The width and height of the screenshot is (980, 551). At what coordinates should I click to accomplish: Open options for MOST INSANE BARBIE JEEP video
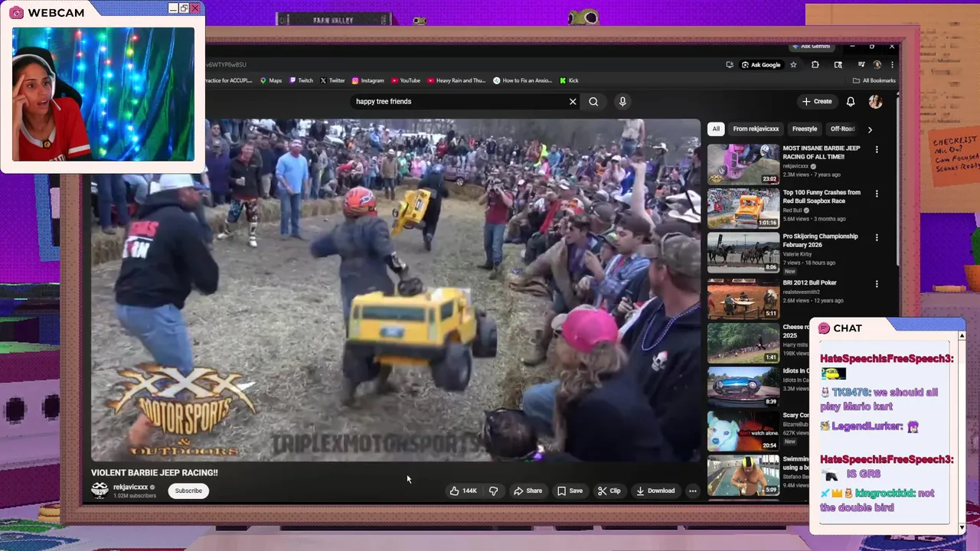[x=877, y=149]
